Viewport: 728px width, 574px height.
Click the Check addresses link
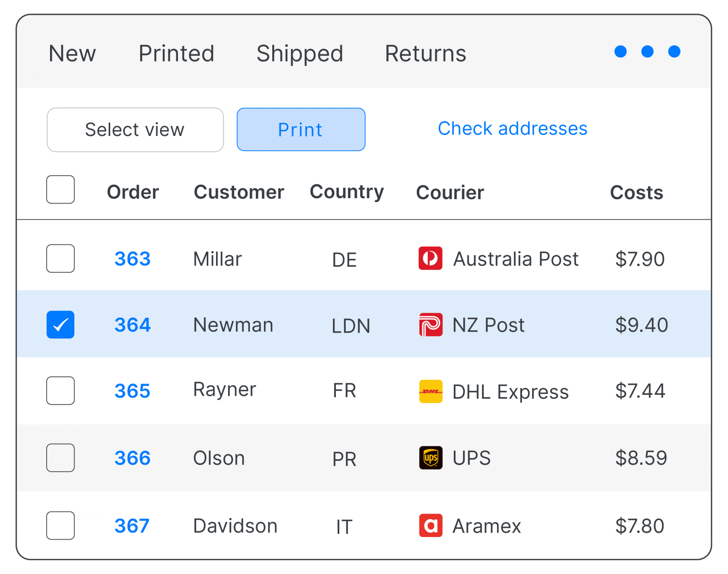click(x=513, y=129)
